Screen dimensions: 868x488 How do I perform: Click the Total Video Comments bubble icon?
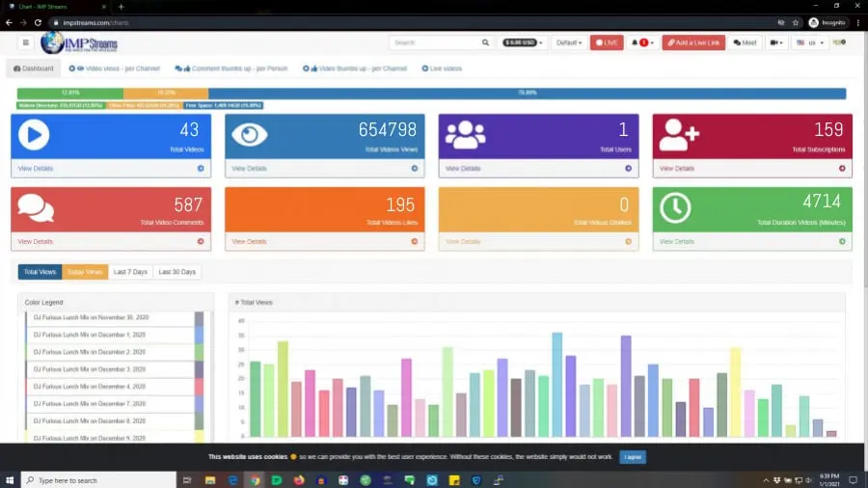(x=36, y=207)
